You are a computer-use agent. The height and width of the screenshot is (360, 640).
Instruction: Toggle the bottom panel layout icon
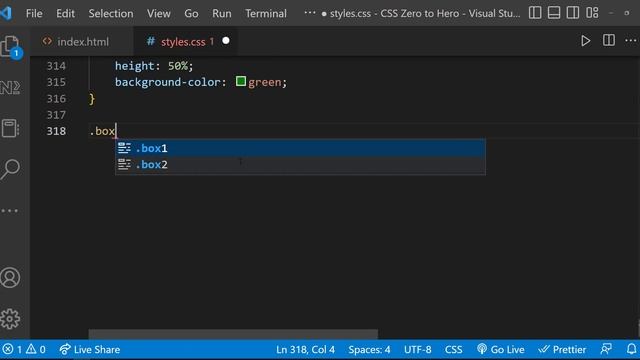pos(554,13)
